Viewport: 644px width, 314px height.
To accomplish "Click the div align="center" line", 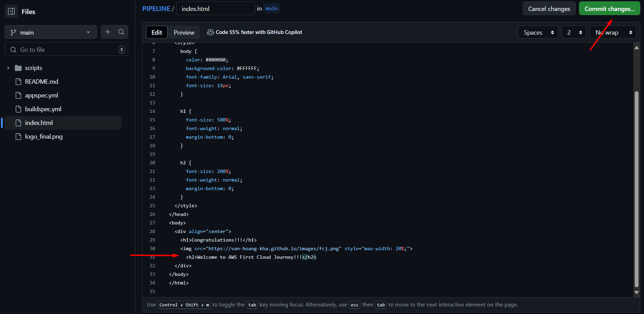I will click(x=203, y=231).
